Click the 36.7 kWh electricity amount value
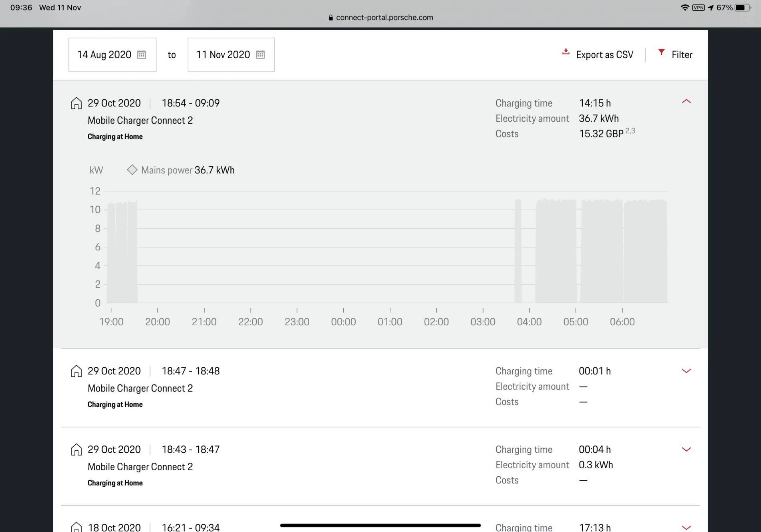The image size is (761, 532). (599, 119)
